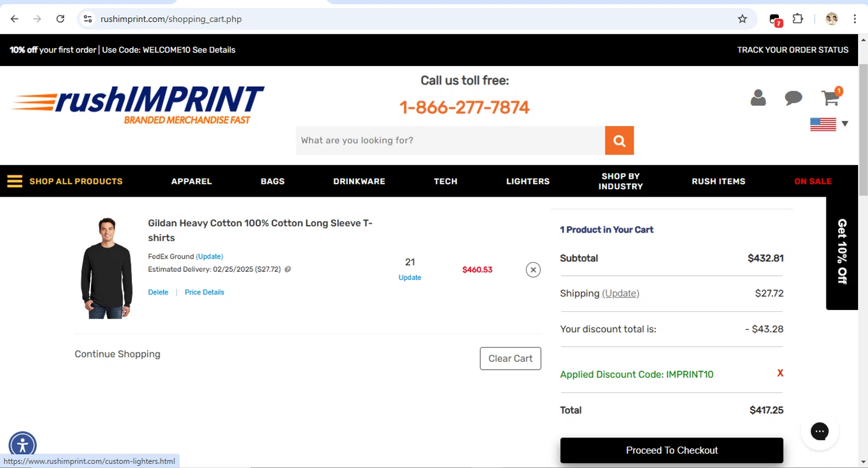Open the extension with red 7 badge
868x468 pixels.
pyautogui.click(x=775, y=20)
